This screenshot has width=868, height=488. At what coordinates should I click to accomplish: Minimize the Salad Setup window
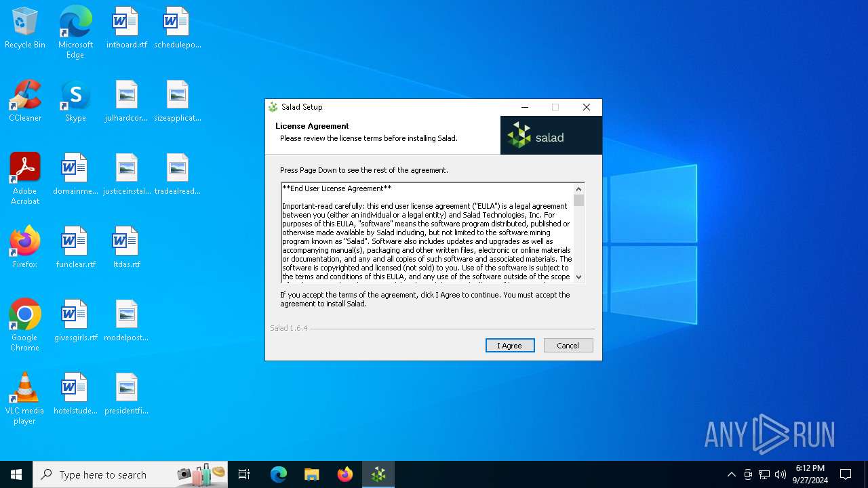pyautogui.click(x=525, y=107)
